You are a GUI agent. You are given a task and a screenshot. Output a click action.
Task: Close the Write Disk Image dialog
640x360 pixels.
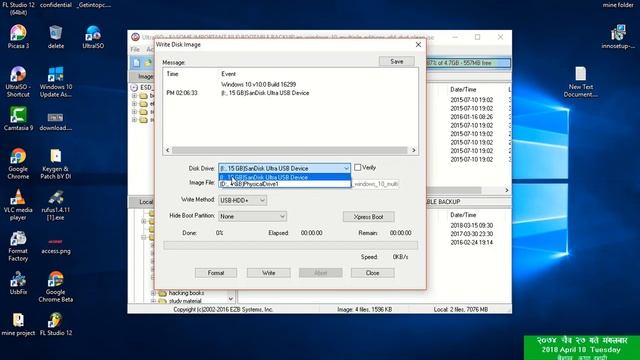(x=418, y=44)
